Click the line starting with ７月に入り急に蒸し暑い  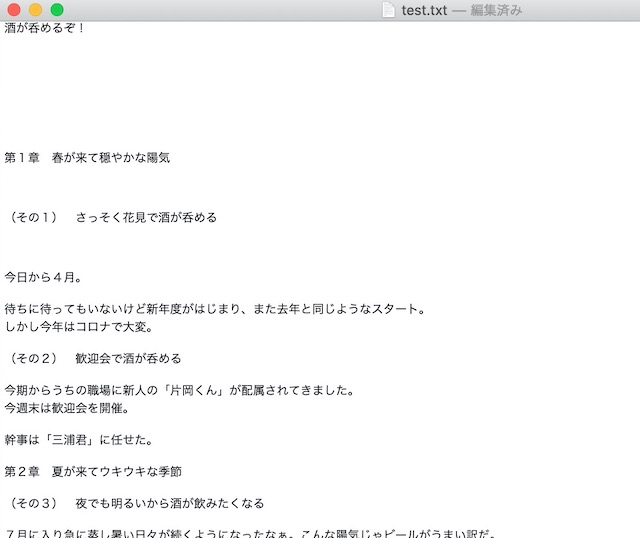(250, 532)
